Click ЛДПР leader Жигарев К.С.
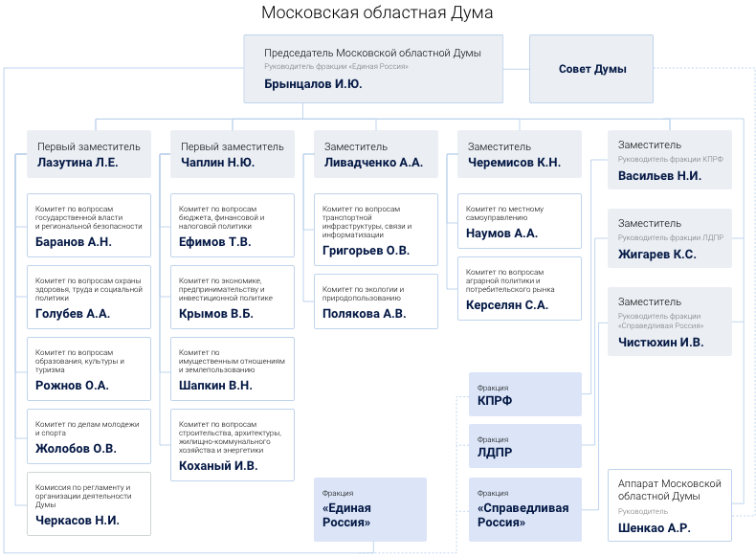This screenshot has height=557, width=756. (669, 238)
